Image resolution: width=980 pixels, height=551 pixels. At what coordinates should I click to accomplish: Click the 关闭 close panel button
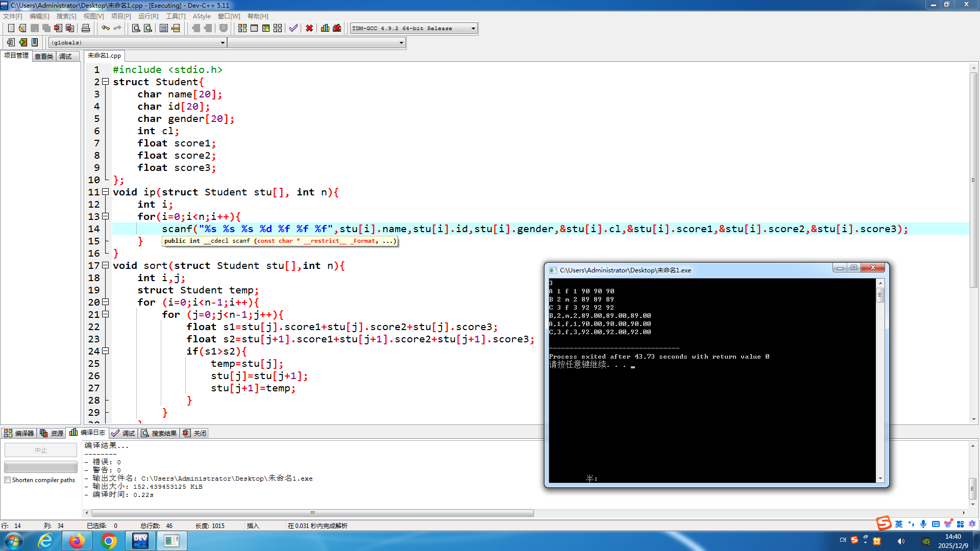194,433
